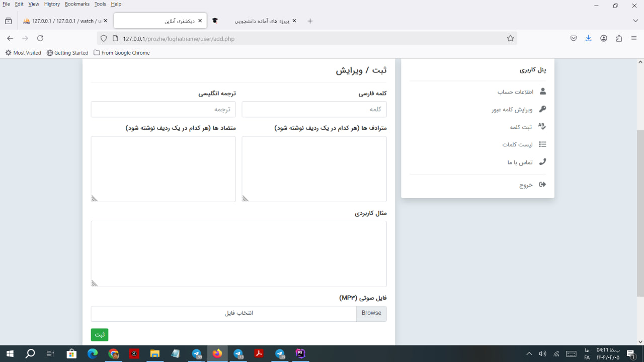Focus the کلمه فارسی input field

click(314, 109)
